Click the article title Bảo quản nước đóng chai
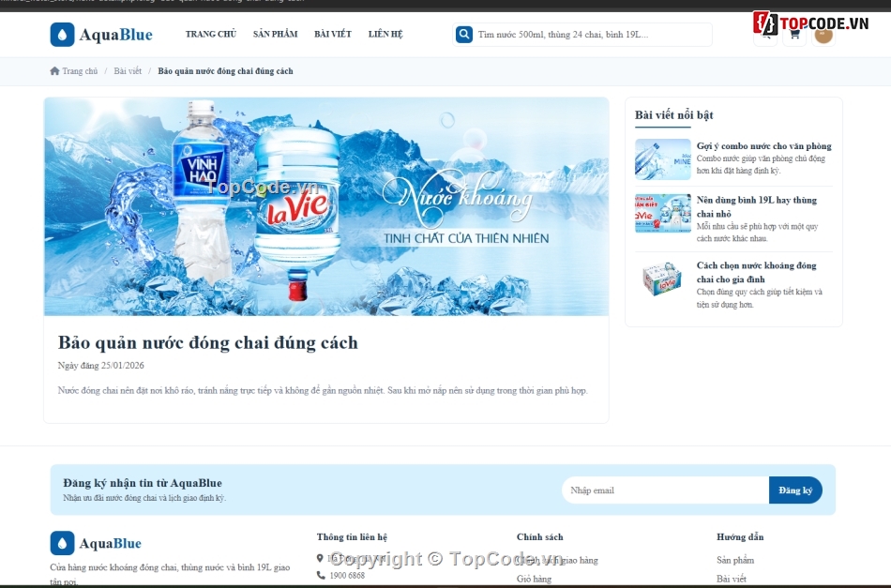Image resolution: width=891 pixels, height=588 pixels. pos(208,342)
